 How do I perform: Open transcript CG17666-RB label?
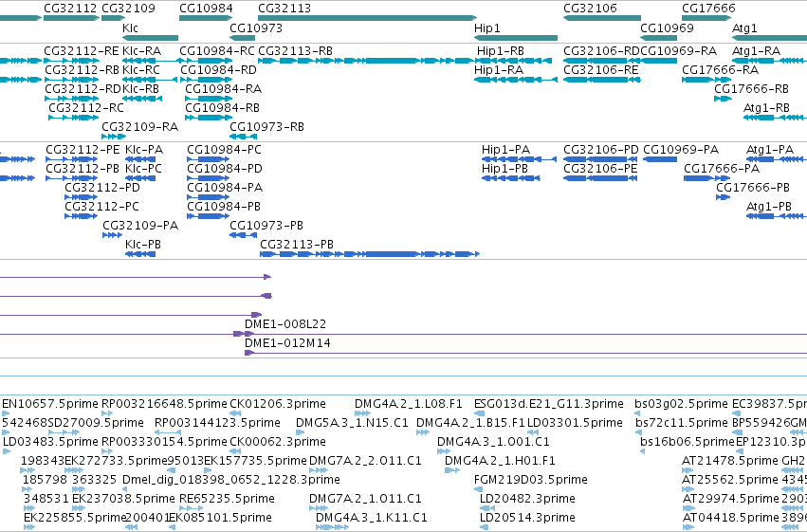point(751,89)
